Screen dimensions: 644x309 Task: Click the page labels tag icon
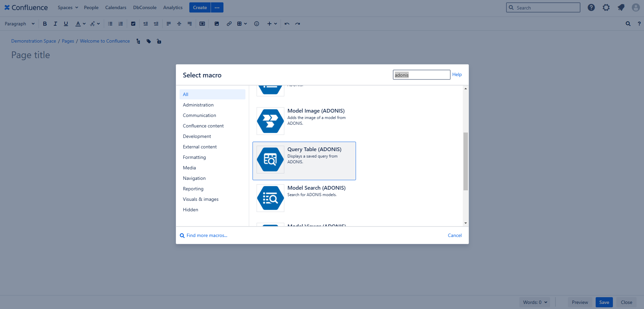coord(149,41)
